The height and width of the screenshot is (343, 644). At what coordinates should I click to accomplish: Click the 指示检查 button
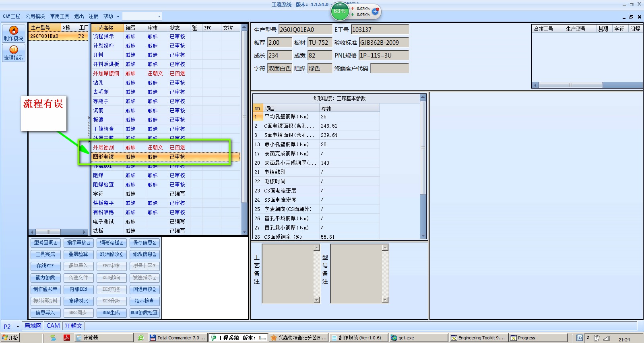[144, 301]
